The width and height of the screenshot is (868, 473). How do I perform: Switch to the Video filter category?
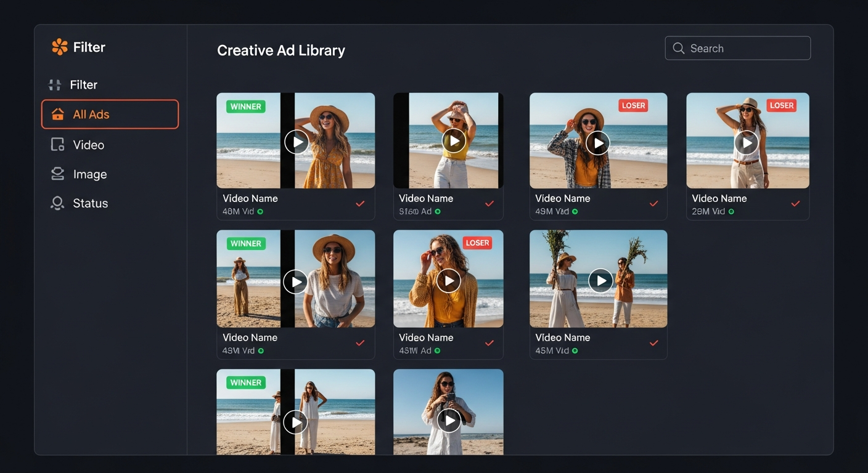click(88, 144)
